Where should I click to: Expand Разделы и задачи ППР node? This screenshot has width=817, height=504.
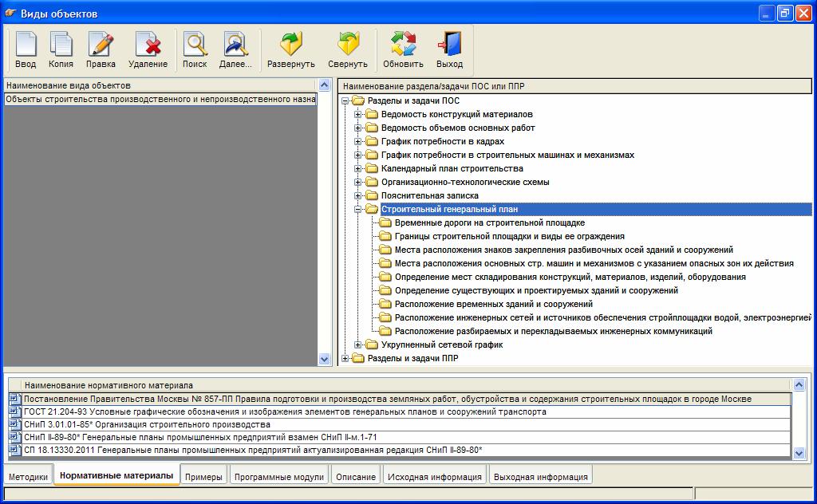[x=345, y=358]
